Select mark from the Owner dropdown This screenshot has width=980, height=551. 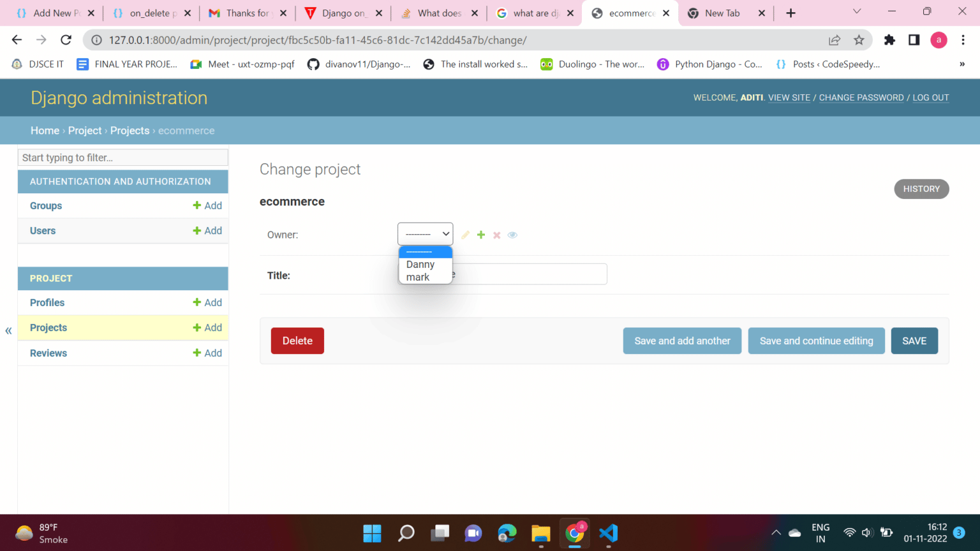[417, 277]
